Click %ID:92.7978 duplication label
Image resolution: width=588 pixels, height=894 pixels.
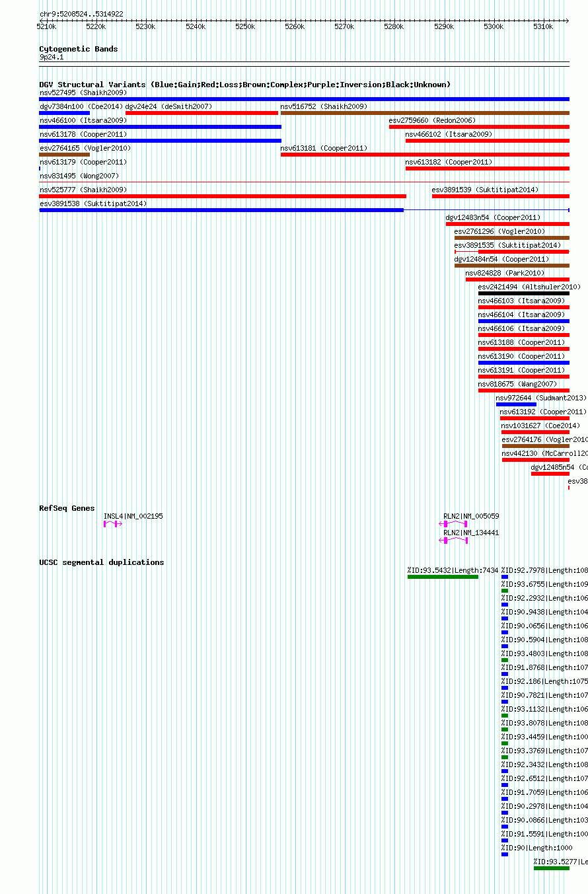[544, 570]
